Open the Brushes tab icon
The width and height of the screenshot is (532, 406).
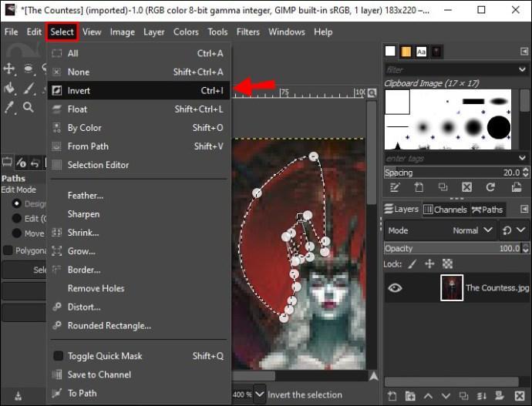tap(390, 52)
